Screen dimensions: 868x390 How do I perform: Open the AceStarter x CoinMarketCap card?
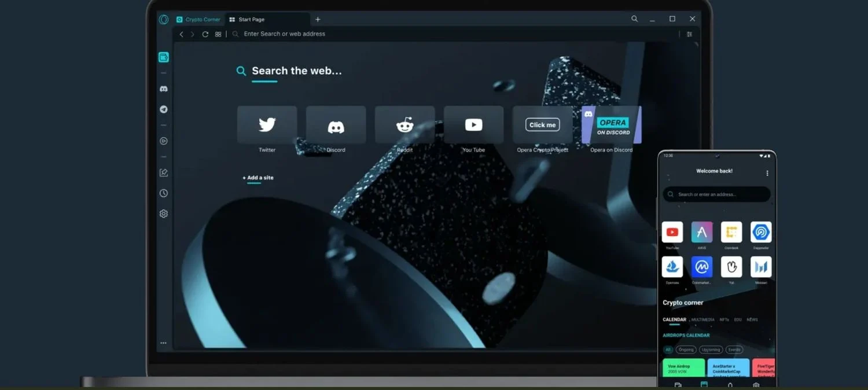[729, 368]
